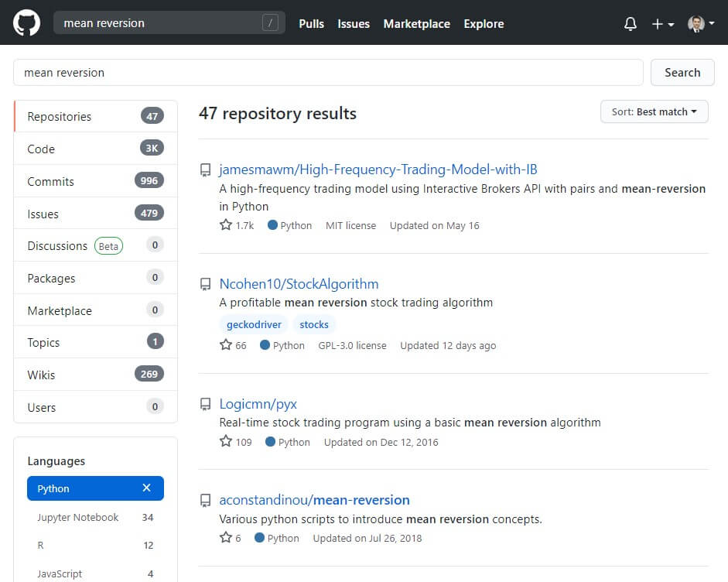The width and height of the screenshot is (728, 582).
Task: Star the aconstandinou/mean-reversion repository
Action: pos(226,537)
